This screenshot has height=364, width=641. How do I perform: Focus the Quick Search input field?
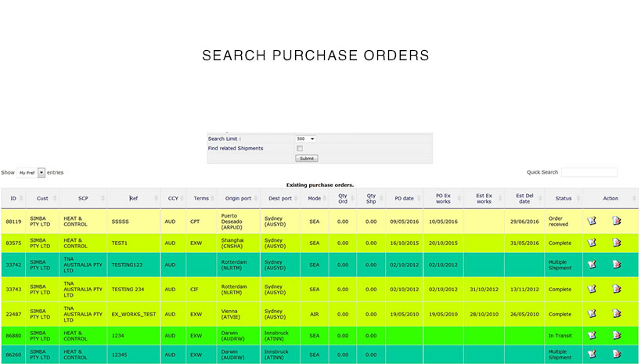(x=589, y=172)
